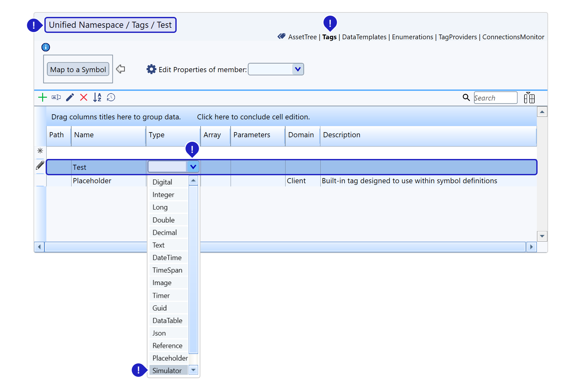Switch to the DataTemplates tab
The width and height of the screenshot is (573, 392).
pyautogui.click(x=364, y=37)
